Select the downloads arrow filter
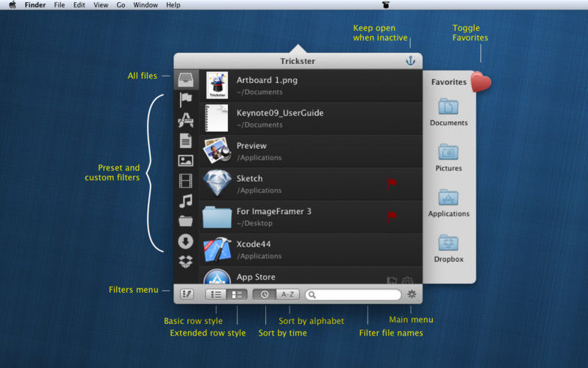 point(186,241)
